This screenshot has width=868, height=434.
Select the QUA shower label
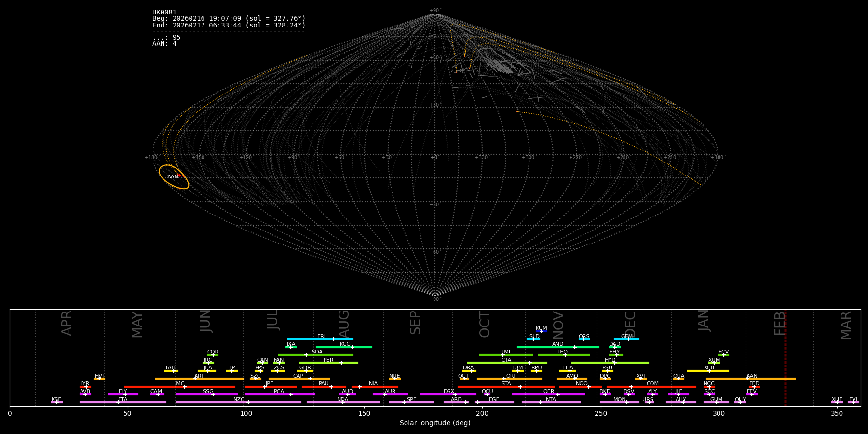click(679, 376)
